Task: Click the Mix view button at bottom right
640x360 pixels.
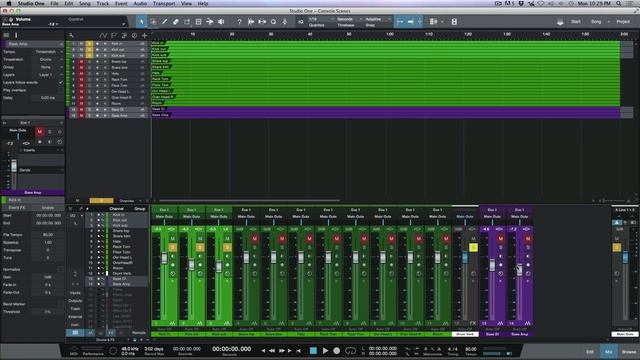Action: coord(609,351)
